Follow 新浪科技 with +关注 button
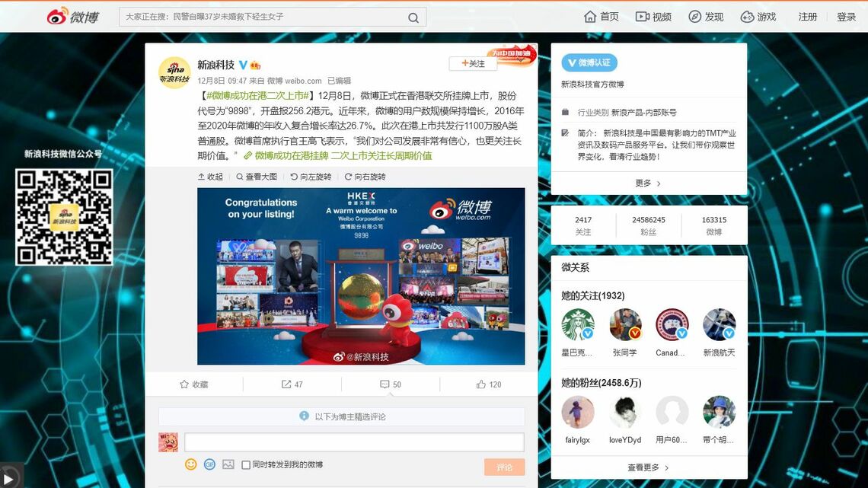Viewport: 868px width, 488px height. 473,64
